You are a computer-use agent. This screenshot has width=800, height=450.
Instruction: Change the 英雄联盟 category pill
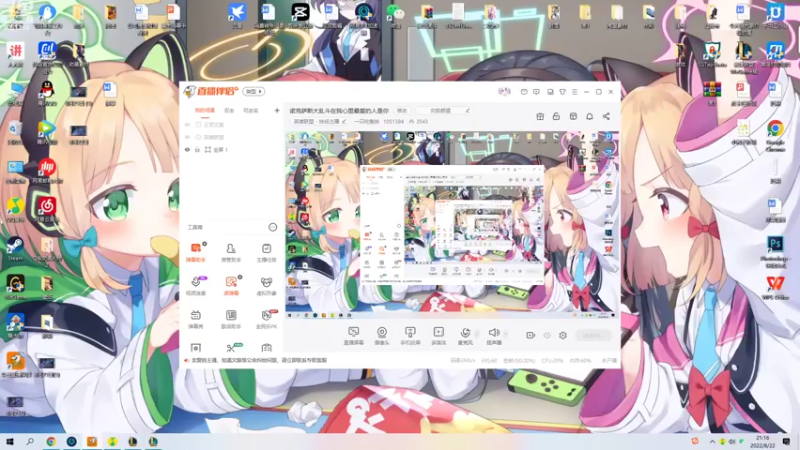pos(319,121)
